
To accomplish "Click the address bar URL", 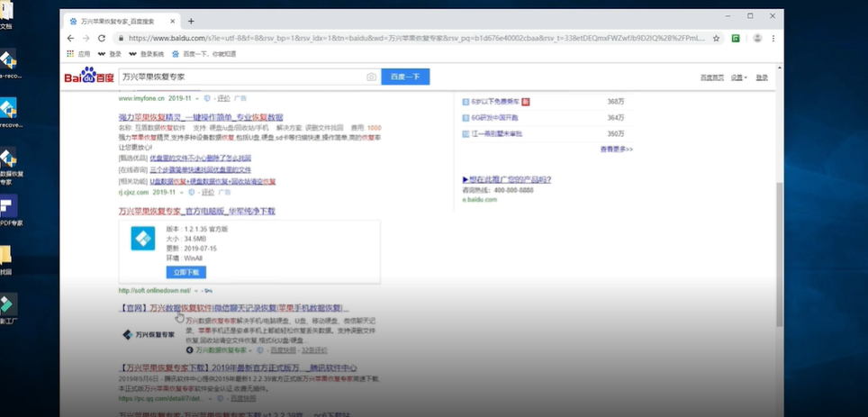I will [x=417, y=38].
